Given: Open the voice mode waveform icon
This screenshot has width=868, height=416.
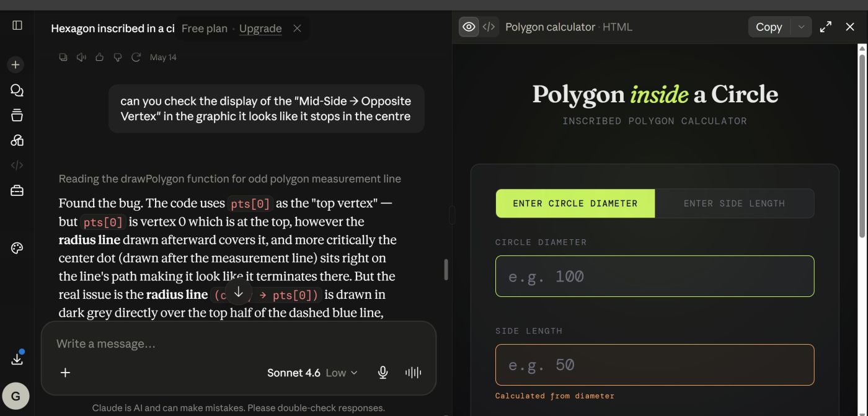Looking at the screenshot, I should click(413, 373).
